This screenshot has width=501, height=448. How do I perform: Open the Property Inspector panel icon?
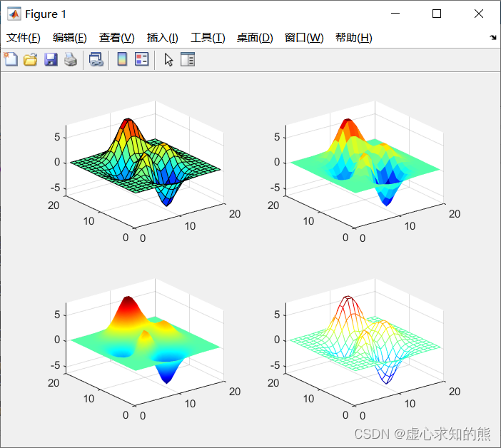point(188,59)
